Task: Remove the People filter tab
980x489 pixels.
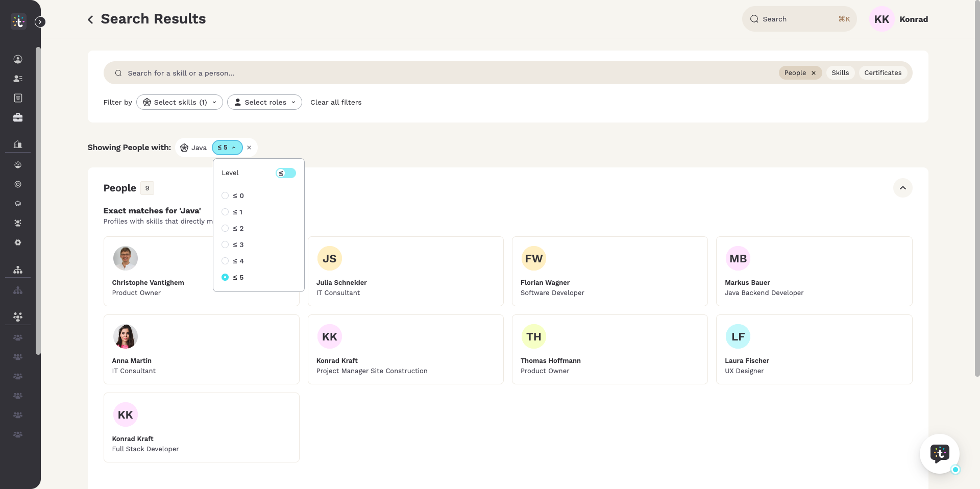Action: click(x=814, y=73)
